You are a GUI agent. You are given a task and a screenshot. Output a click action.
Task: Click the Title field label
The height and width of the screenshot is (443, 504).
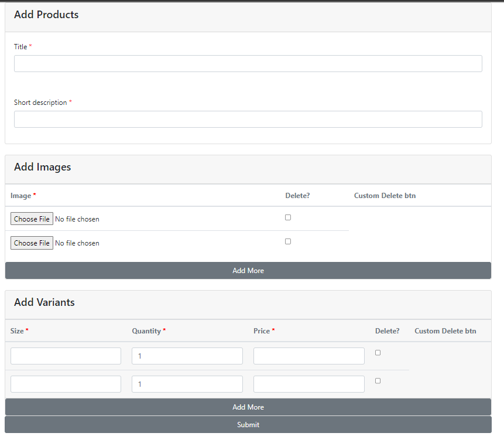pyautogui.click(x=20, y=47)
